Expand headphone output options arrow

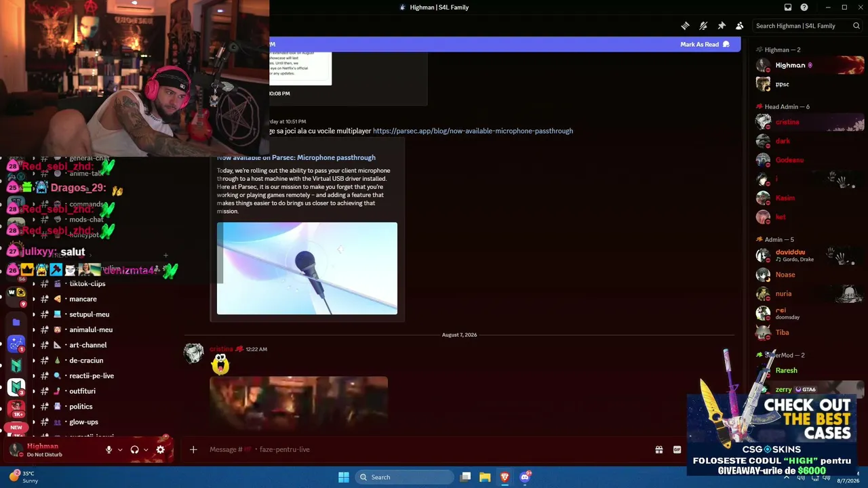(146, 449)
